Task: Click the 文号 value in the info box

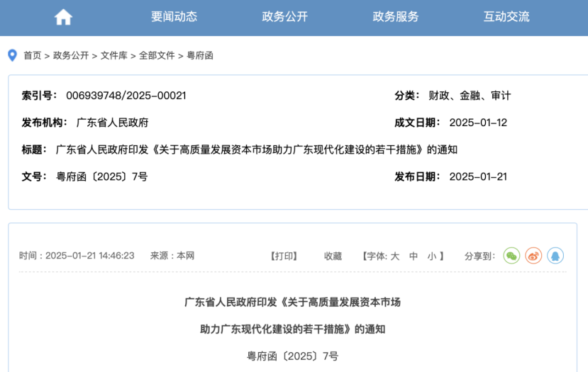Action: (101, 176)
